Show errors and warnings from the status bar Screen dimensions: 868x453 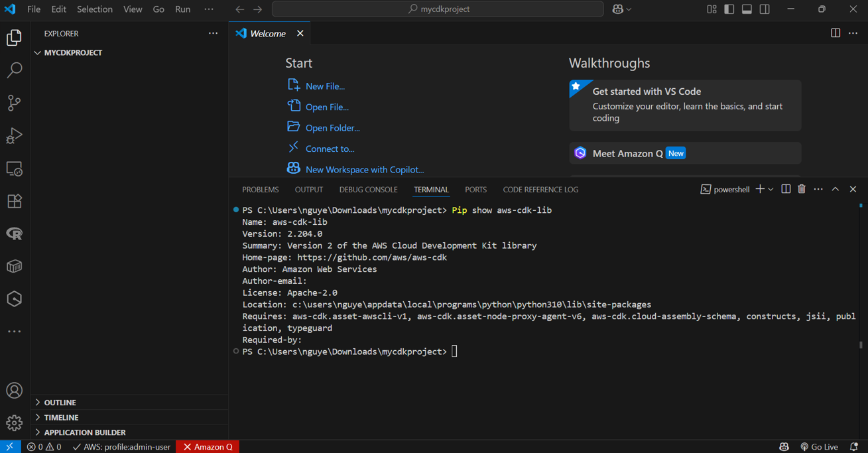pos(44,446)
